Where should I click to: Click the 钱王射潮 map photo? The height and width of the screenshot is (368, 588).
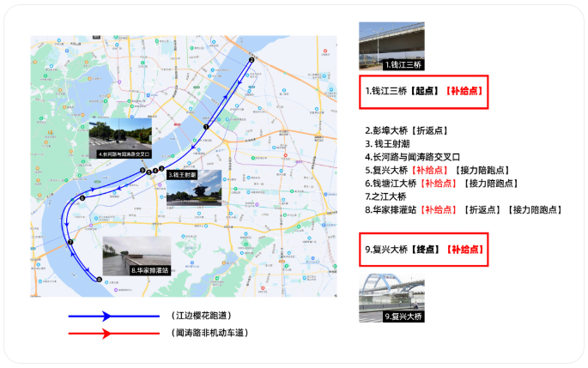pyautogui.click(x=194, y=186)
